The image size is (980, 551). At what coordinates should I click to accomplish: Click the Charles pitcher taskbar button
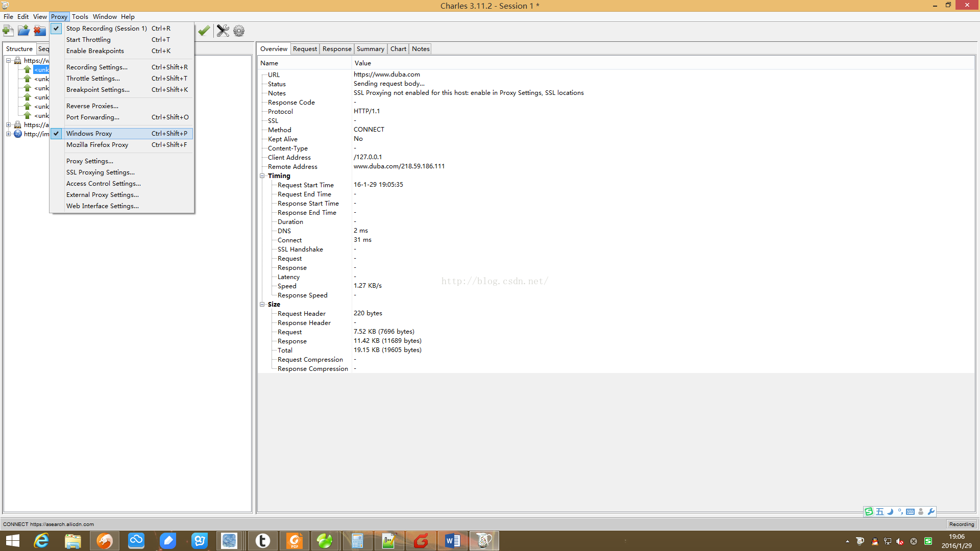click(x=484, y=541)
